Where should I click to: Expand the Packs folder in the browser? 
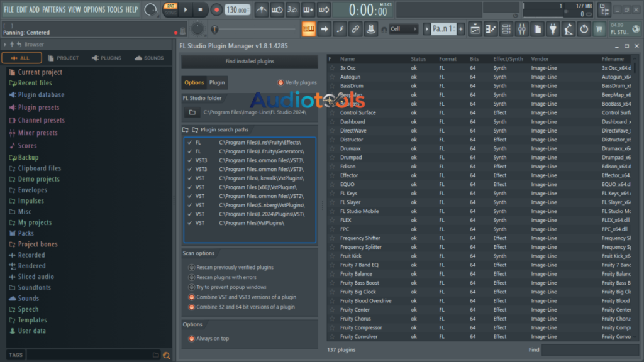click(x=26, y=233)
